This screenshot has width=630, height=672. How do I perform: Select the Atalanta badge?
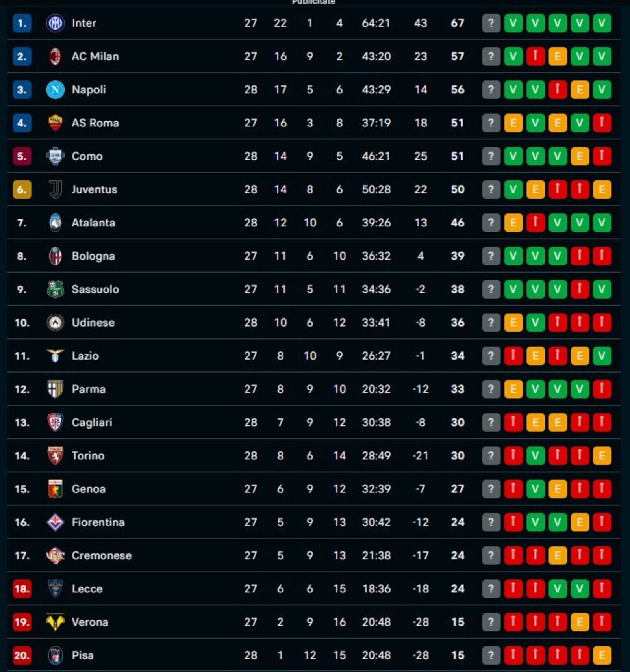[x=56, y=223]
